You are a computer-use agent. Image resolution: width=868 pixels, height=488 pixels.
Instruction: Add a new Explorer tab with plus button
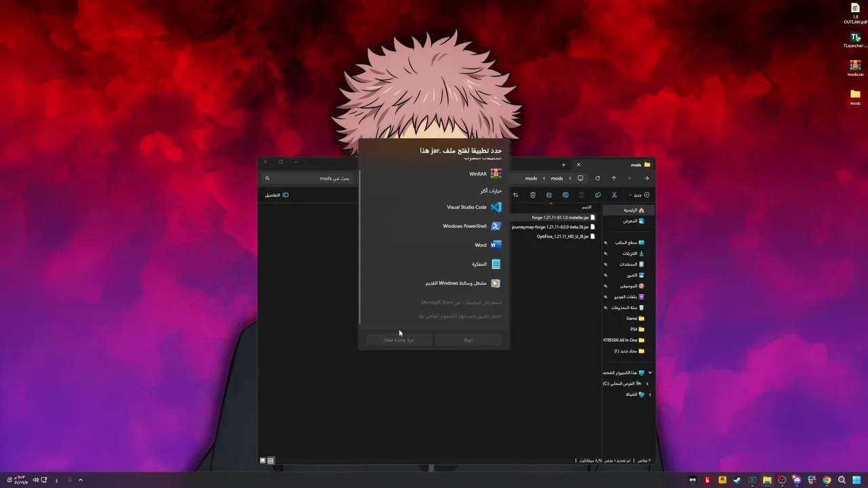click(x=563, y=165)
